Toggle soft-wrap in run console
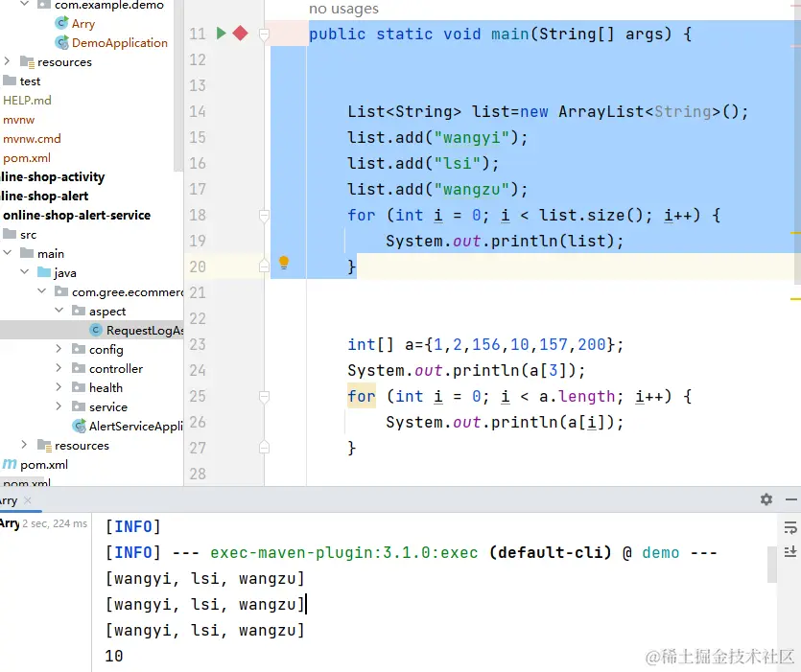The image size is (801, 672). point(790,527)
